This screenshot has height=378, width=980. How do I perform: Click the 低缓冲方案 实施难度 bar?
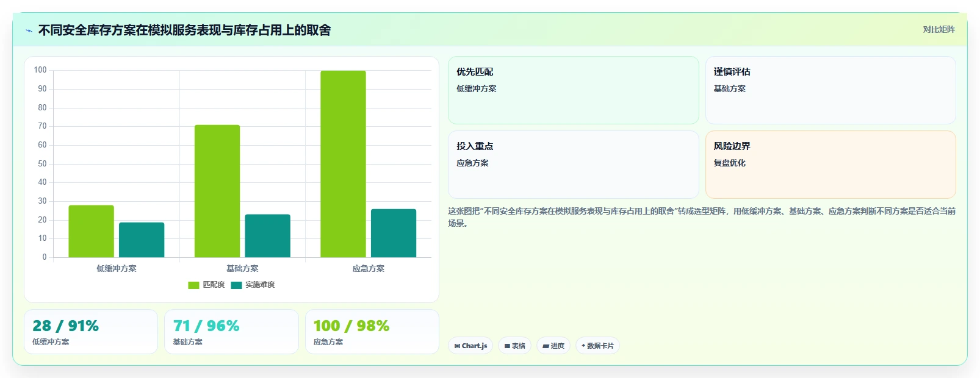click(142, 240)
